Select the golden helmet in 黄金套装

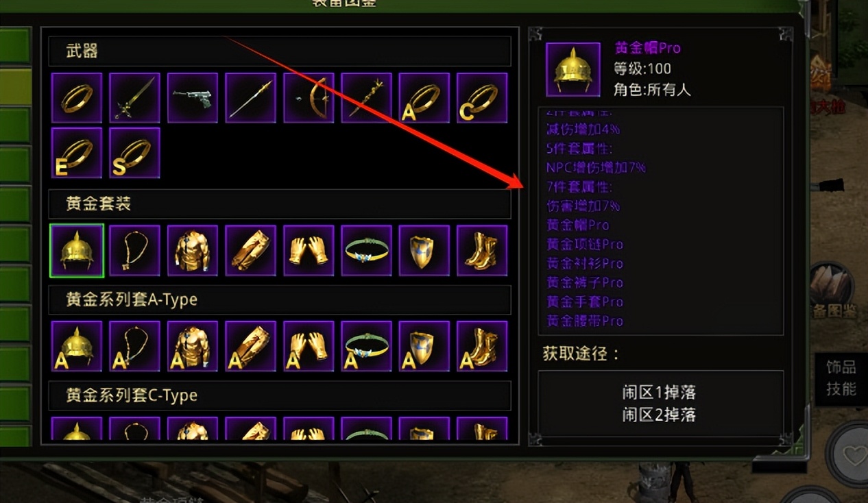[77, 250]
